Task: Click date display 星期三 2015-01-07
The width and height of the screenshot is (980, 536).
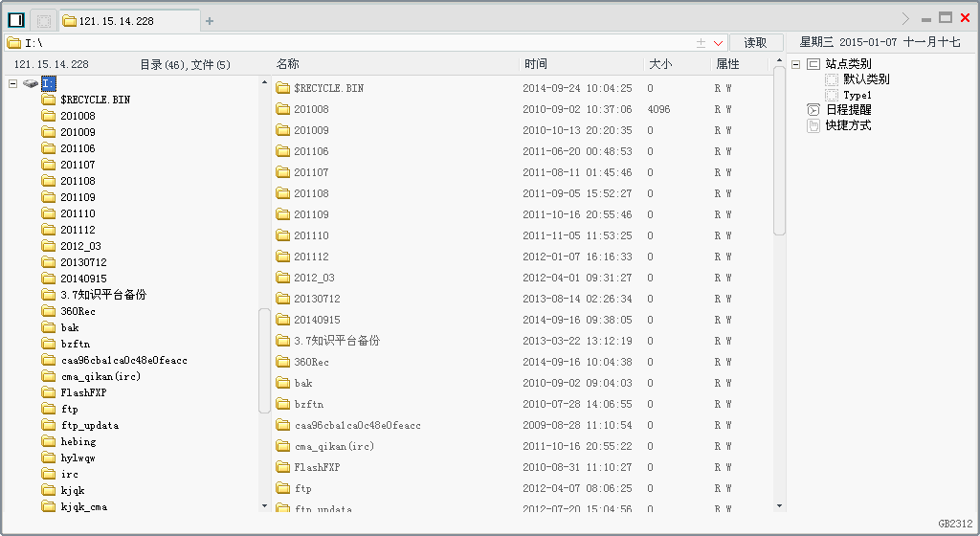Action: 848,42
